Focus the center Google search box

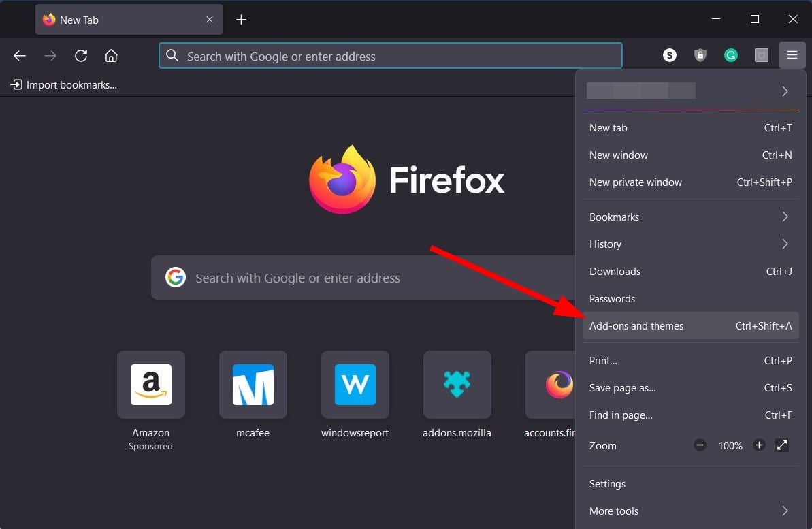tap(363, 278)
